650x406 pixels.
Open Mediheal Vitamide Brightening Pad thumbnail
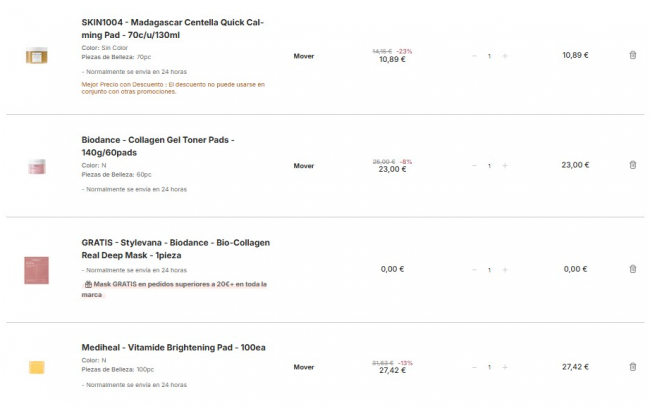point(37,368)
